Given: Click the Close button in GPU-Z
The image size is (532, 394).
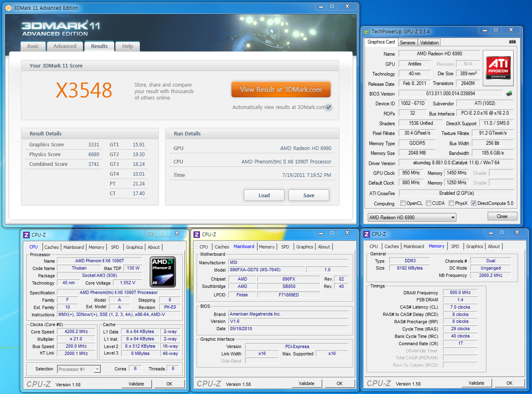Looking at the screenshot, I should [502, 216].
